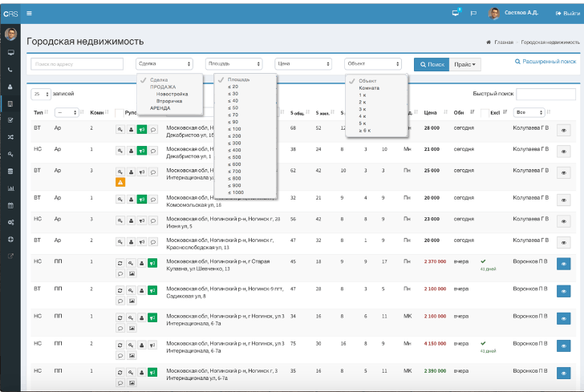View the 2 390 000 listing with the blue eye button
The width and height of the screenshot is (584, 392).
click(x=563, y=373)
